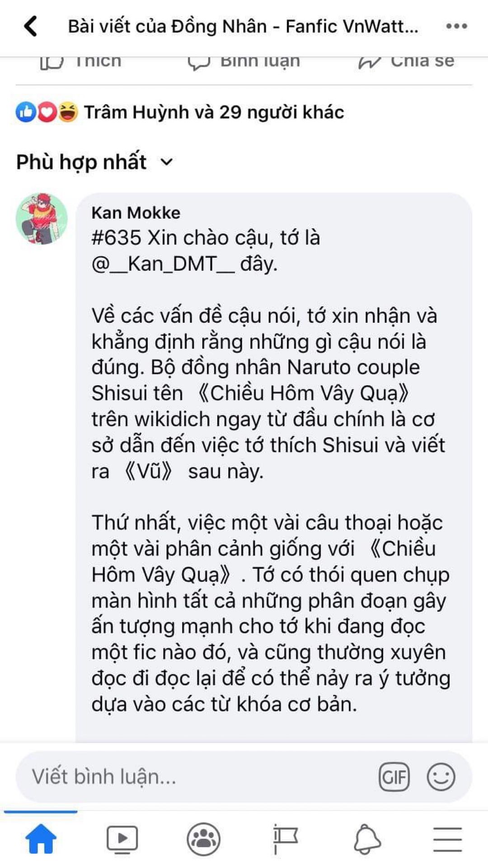Expand the "Phù hợp nhất" sort dropdown
This screenshot has width=488, height=868.
pyautogui.click(x=95, y=162)
